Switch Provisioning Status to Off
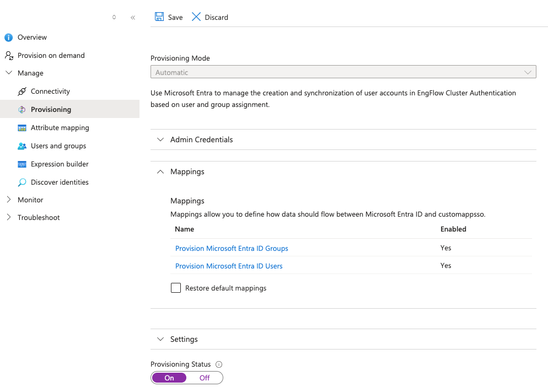The height and width of the screenshot is (392, 548). click(205, 378)
